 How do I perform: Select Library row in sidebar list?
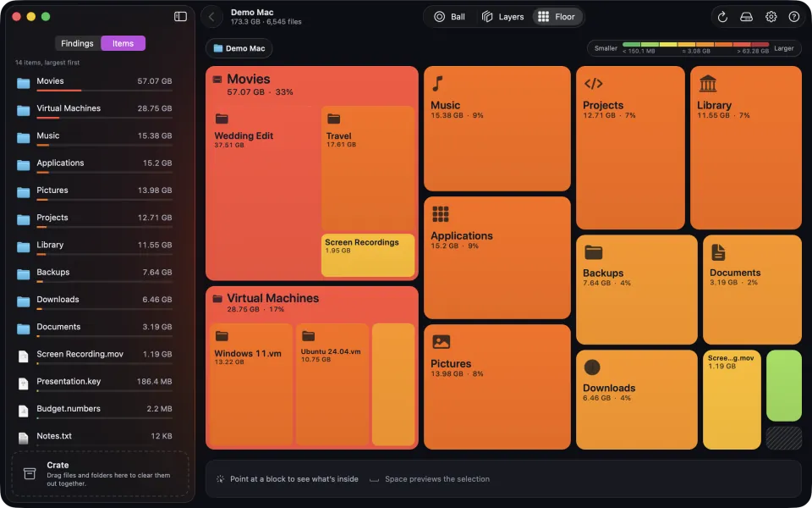[x=94, y=246]
